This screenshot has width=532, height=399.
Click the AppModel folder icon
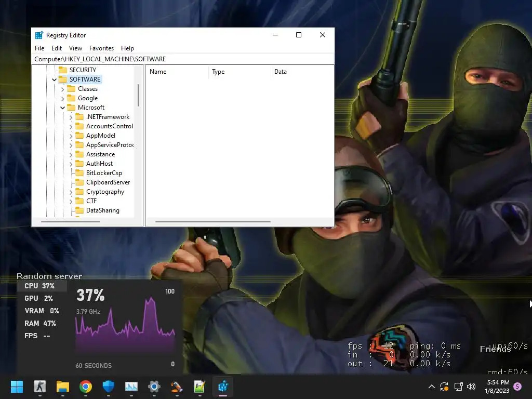79,136
